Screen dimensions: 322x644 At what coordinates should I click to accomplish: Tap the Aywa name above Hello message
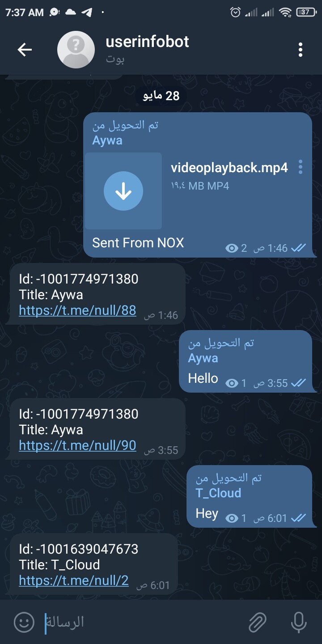pyautogui.click(x=203, y=358)
